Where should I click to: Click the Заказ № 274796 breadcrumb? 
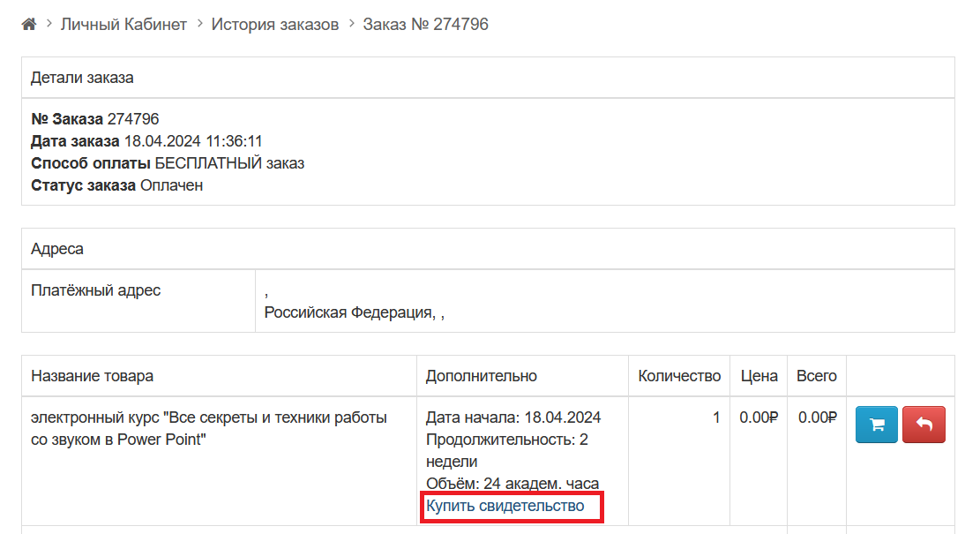point(425,25)
